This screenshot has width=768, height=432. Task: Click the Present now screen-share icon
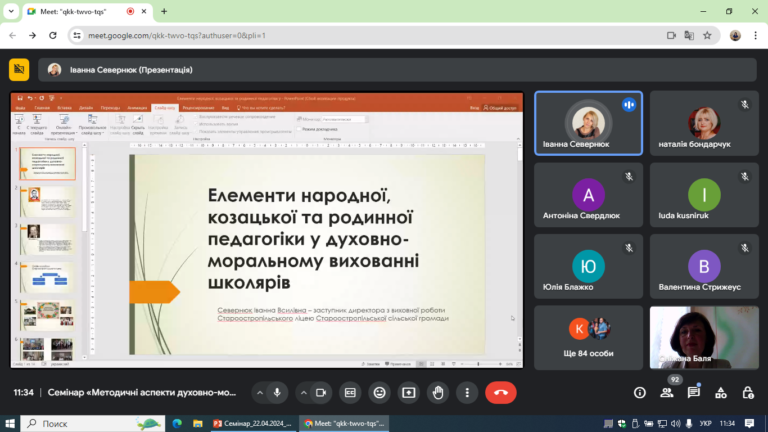[x=408, y=393]
